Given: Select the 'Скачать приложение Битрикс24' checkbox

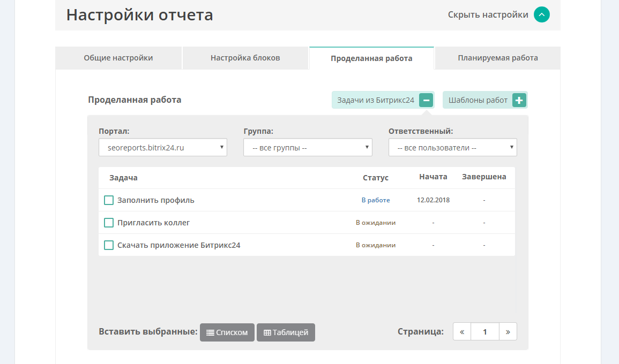Looking at the screenshot, I should click(x=109, y=245).
